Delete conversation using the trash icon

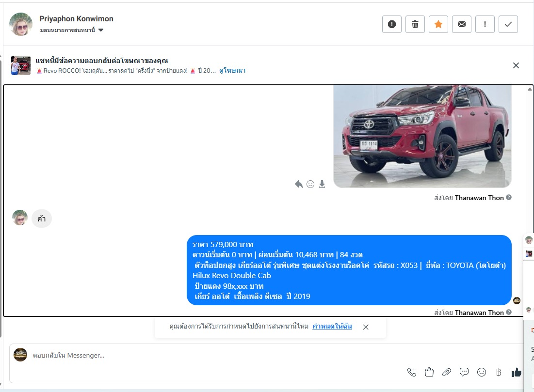pyautogui.click(x=415, y=24)
